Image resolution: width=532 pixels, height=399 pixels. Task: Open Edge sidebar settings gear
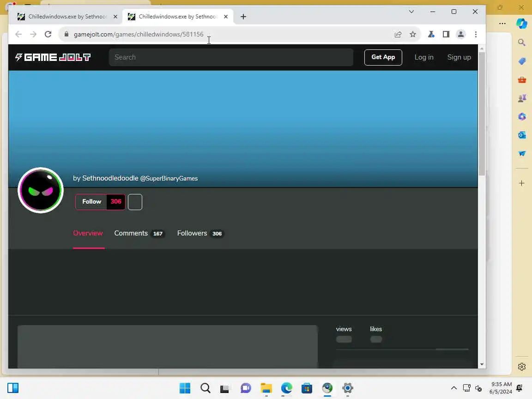pos(522,367)
